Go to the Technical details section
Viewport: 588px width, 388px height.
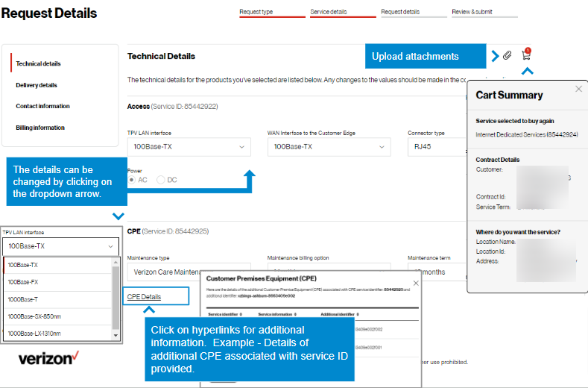coord(38,63)
